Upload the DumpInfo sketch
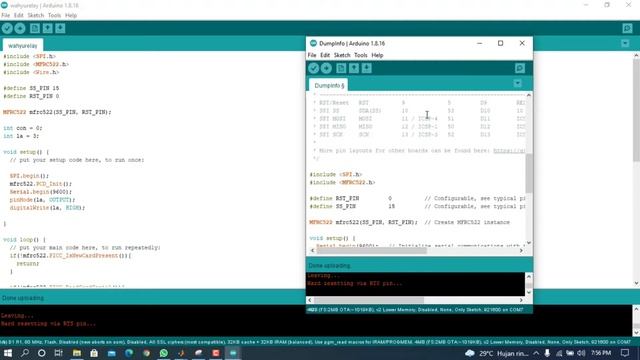640x360 pixels. (x=326, y=68)
